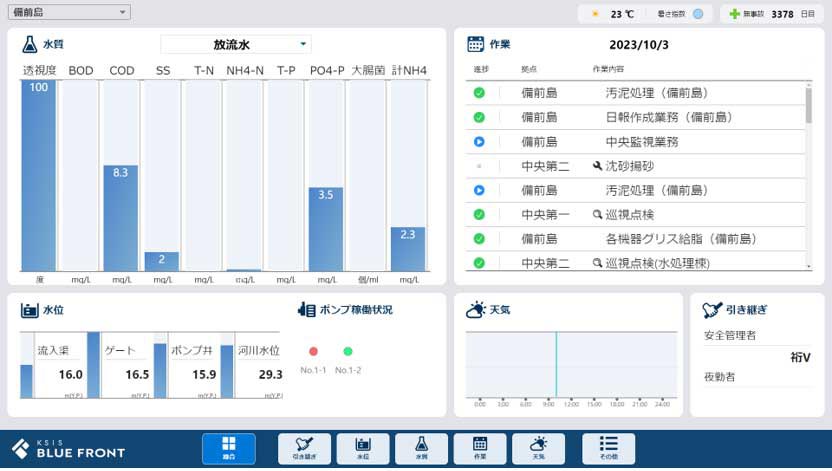The height and width of the screenshot is (471, 832).
Task: Click the wrench icon beside 沈砂揚砂
Action: (x=597, y=166)
